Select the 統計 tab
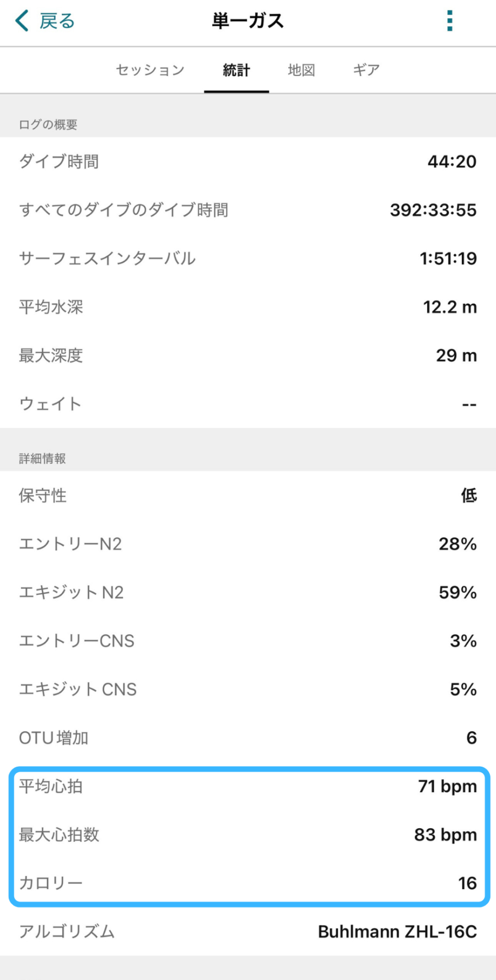Image resolution: width=496 pixels, height=980 pixels. click(236, 70)
